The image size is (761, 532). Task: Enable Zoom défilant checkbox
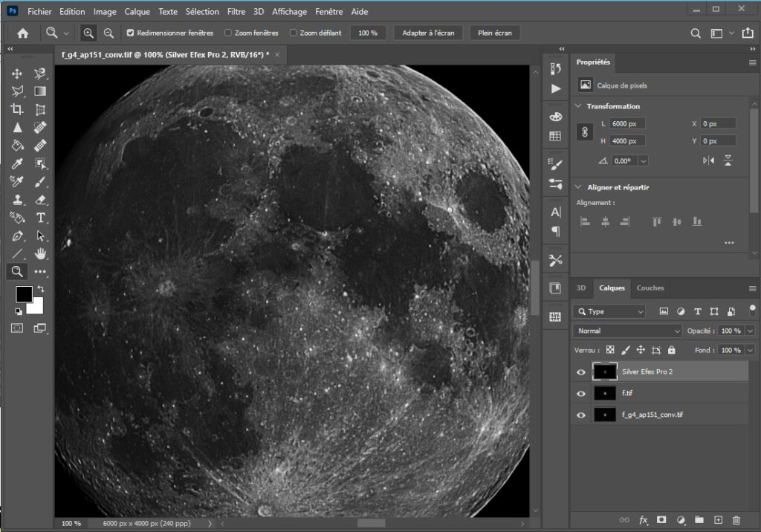293,33
